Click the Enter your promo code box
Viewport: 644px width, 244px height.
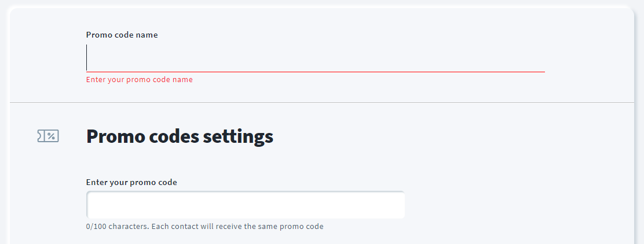point(246,205)
